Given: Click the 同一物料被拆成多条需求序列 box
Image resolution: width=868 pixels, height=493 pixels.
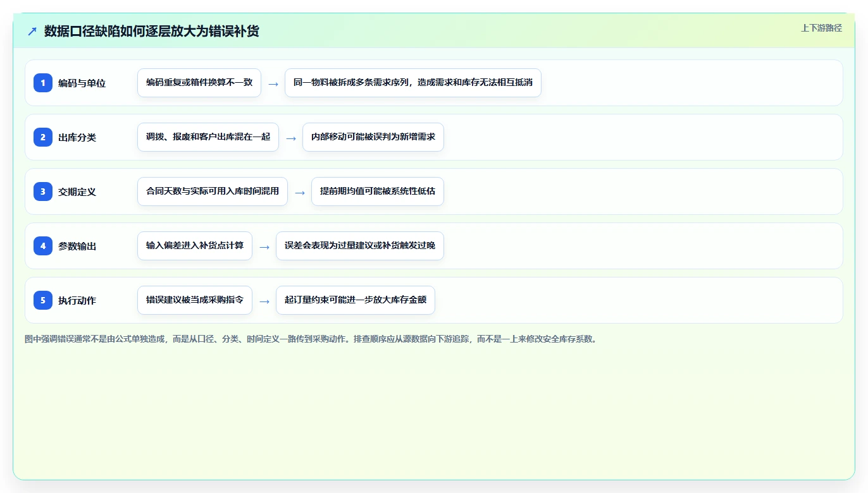Looking at the screenshot, I should (x=413, y=83).
